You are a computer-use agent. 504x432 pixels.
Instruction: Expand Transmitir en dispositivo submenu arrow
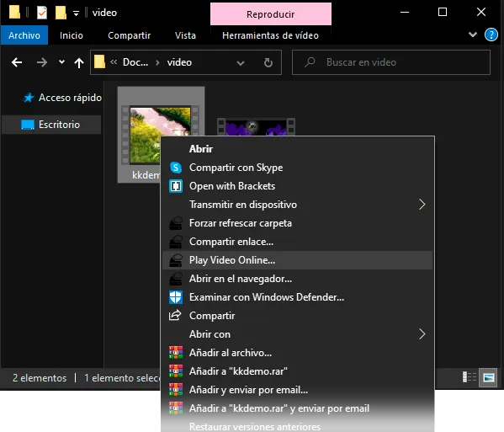tap(422, 205)
